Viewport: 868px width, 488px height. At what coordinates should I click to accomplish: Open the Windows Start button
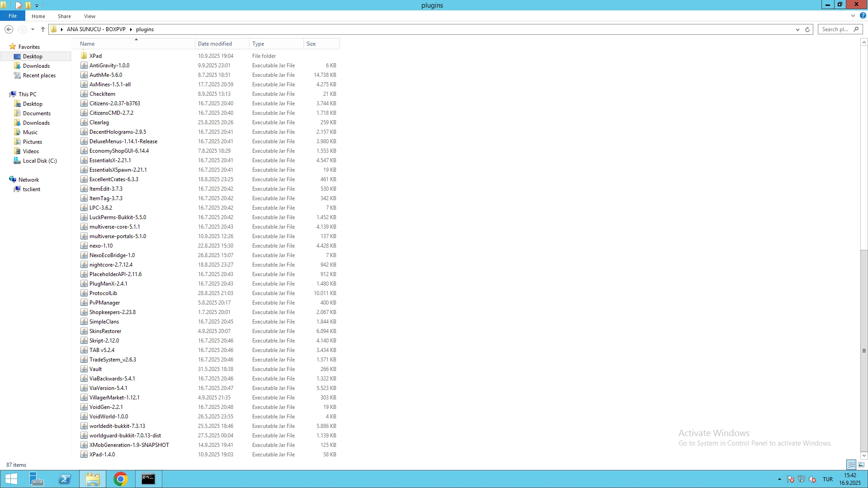point(11,479)
